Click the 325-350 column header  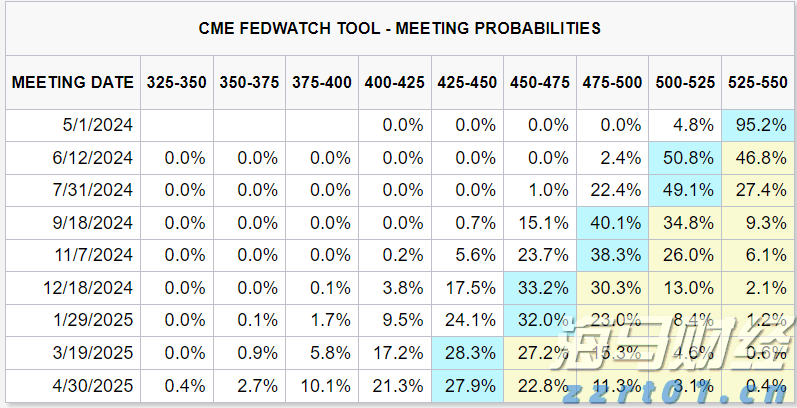pos(176,82)
